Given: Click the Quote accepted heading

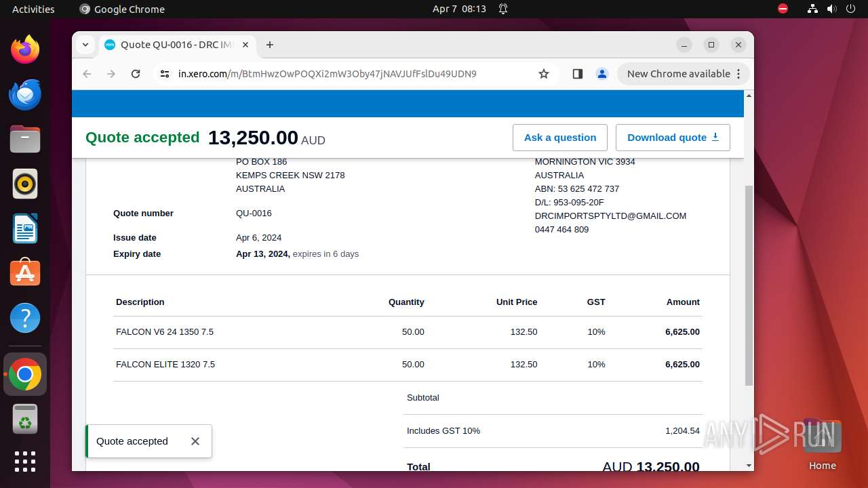Looking at the screenshot, I should point(142,138).
